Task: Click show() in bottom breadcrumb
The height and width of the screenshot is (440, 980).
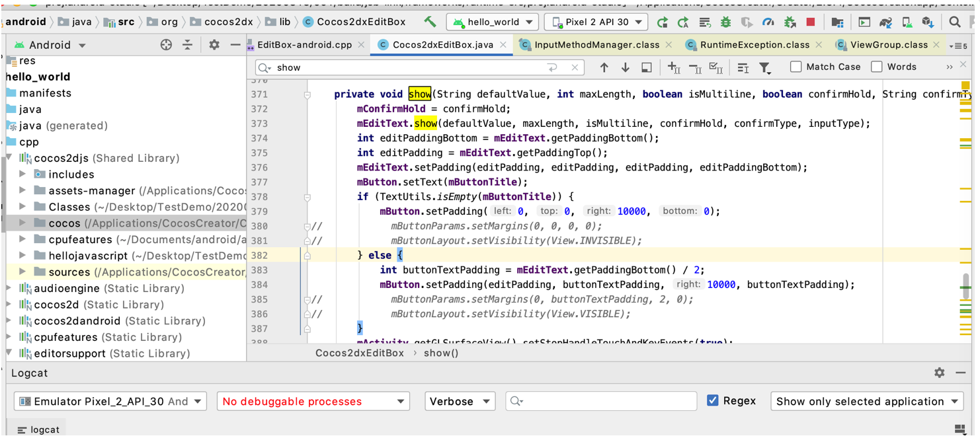Action: coord(442,353)
